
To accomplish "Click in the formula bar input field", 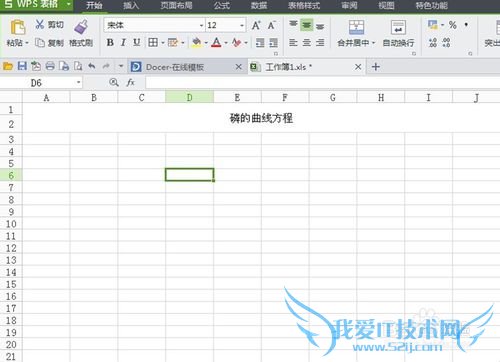I will pyautogui.click(x=322, y=83).
